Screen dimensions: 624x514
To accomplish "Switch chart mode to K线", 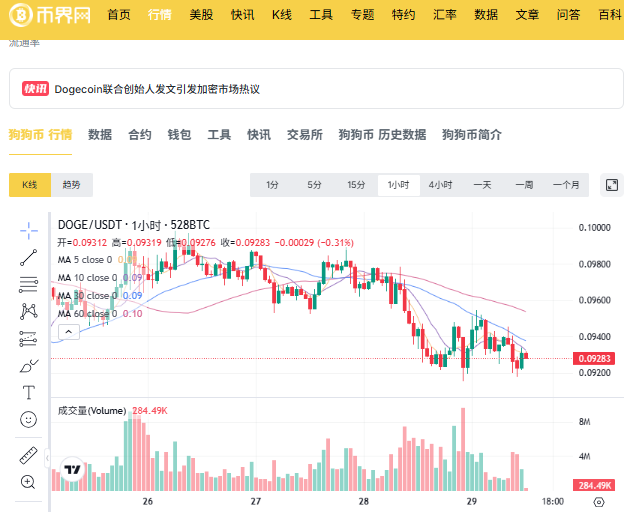I will coord(30,185).
